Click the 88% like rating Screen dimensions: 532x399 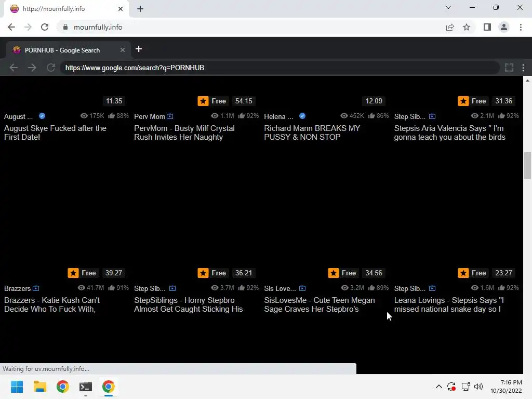pos(118,116)
